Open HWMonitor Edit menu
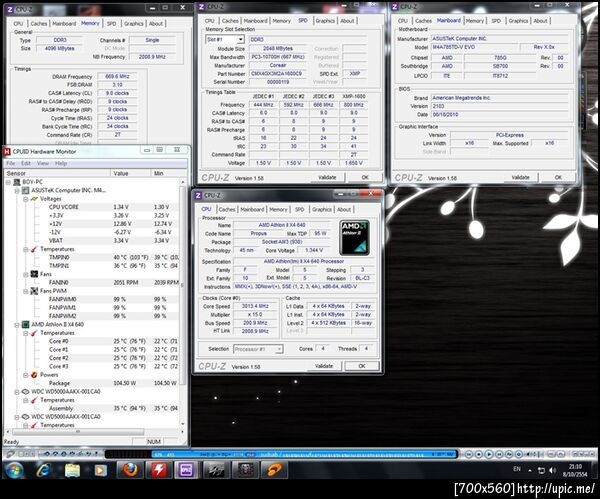The image size is (600, 499). 26,163
